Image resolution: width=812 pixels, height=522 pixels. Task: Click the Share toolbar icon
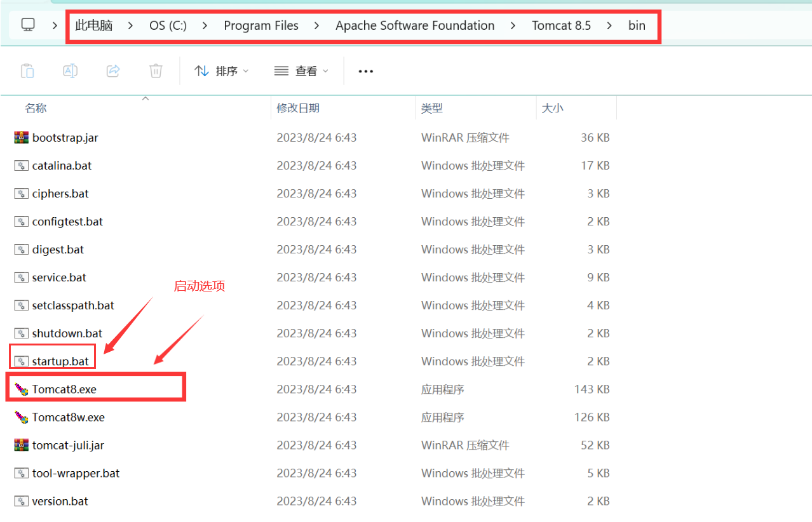[x=113, y=70]
